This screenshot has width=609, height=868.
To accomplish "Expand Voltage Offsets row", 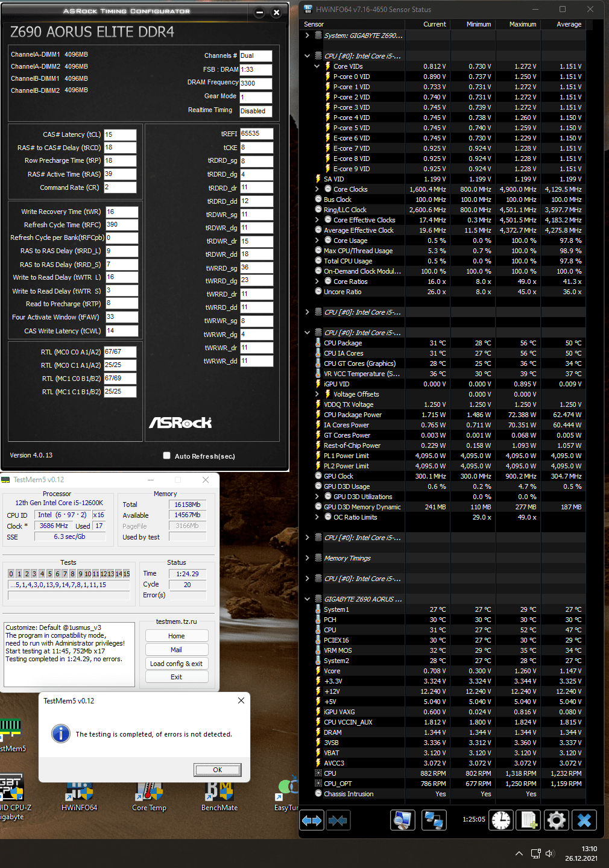I will click(x=317, y=394).
